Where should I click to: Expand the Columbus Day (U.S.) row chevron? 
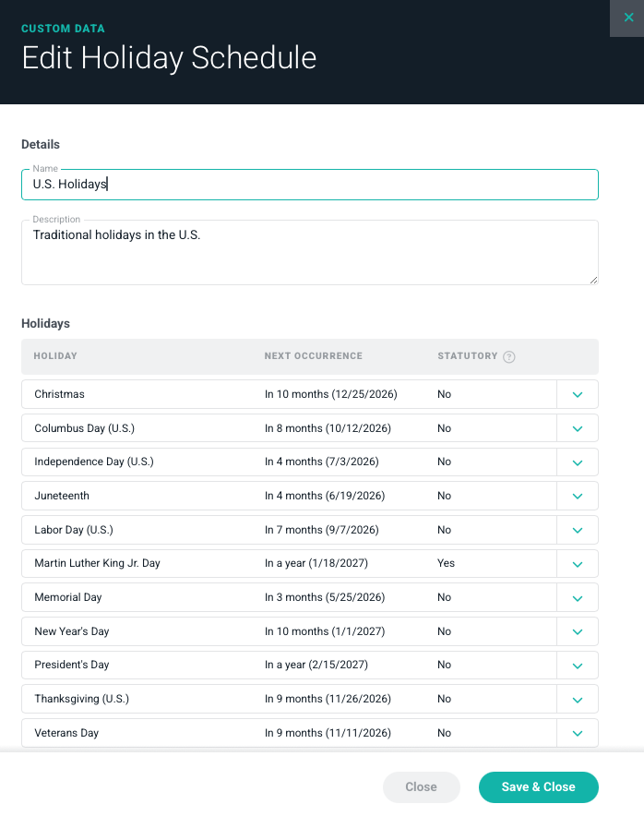click(578, 428)
